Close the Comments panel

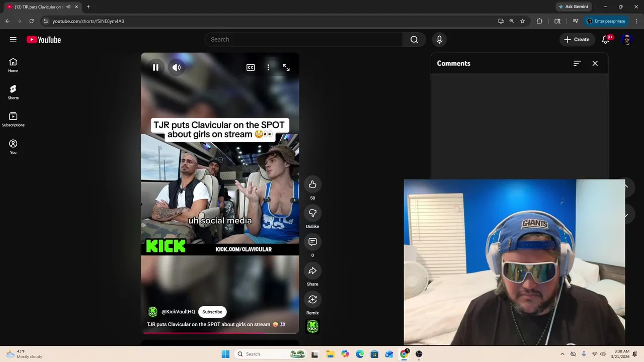click(595, 63)
